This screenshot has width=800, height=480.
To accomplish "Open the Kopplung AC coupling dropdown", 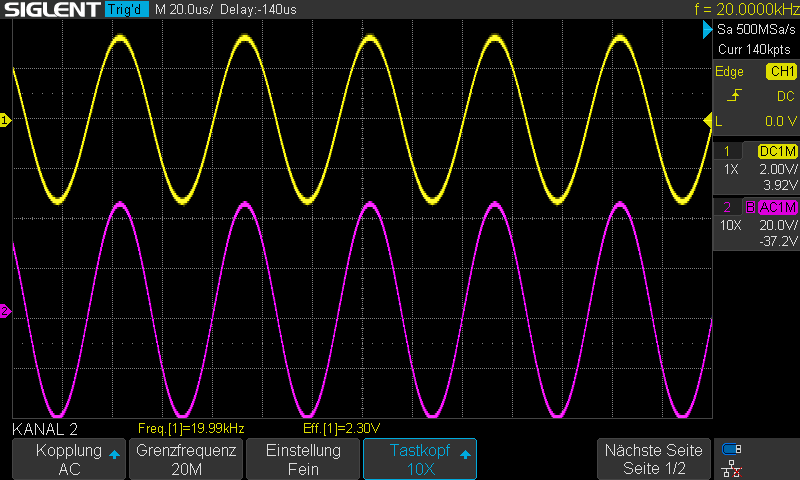I will [68, 459].
